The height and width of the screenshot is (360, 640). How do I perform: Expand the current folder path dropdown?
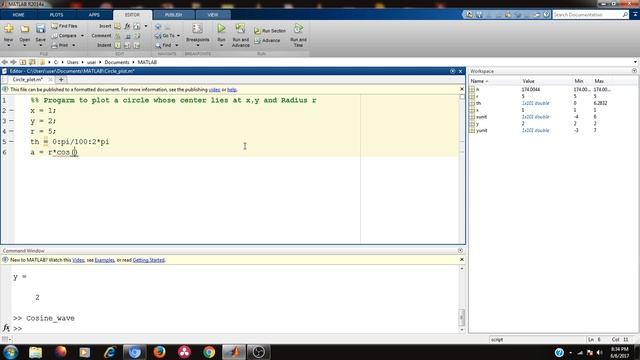636,62
